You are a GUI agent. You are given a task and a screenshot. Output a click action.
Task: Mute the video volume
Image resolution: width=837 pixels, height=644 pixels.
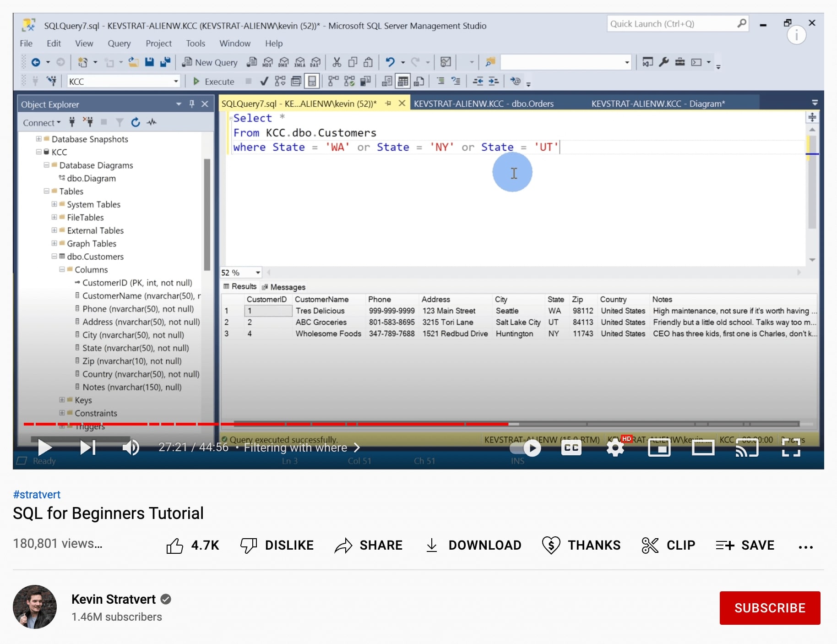(130, 448)
